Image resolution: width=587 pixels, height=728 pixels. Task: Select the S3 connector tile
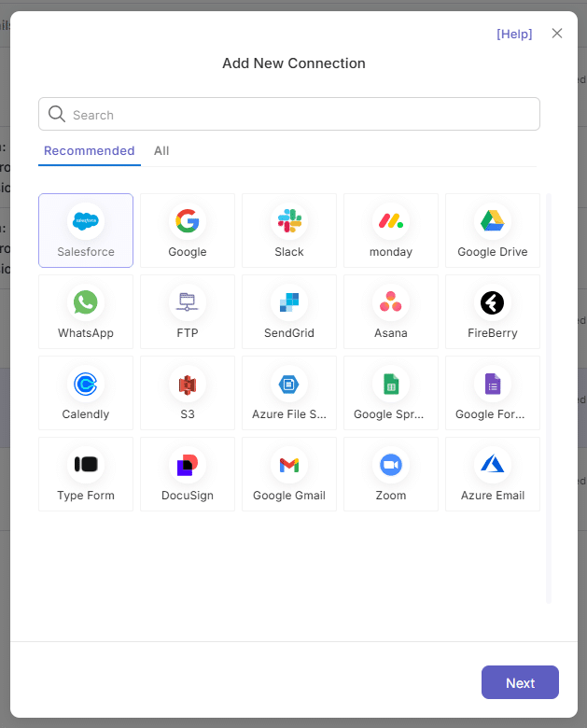pos(188,393)
